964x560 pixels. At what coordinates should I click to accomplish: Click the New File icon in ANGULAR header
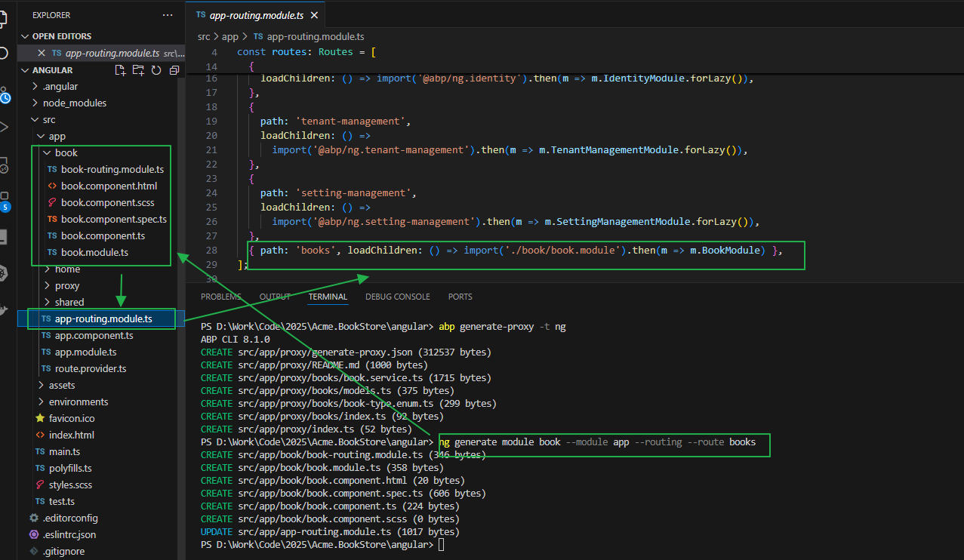pos(120,70)
